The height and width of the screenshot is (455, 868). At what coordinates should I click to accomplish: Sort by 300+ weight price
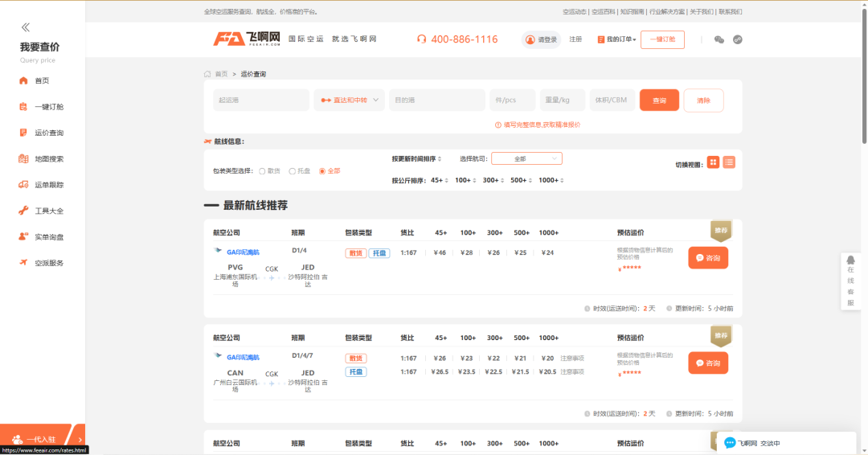[x=493, y=180]
